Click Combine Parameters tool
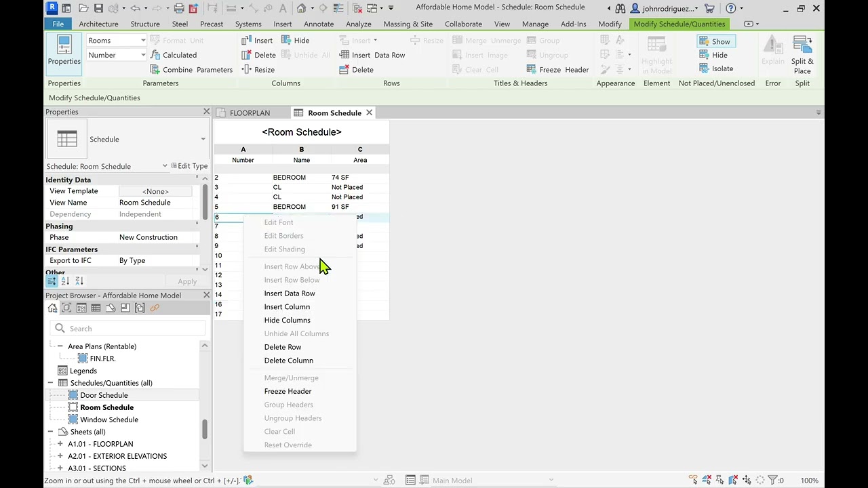868x488 pixels. pyautogui.click(x=191, y=69)
